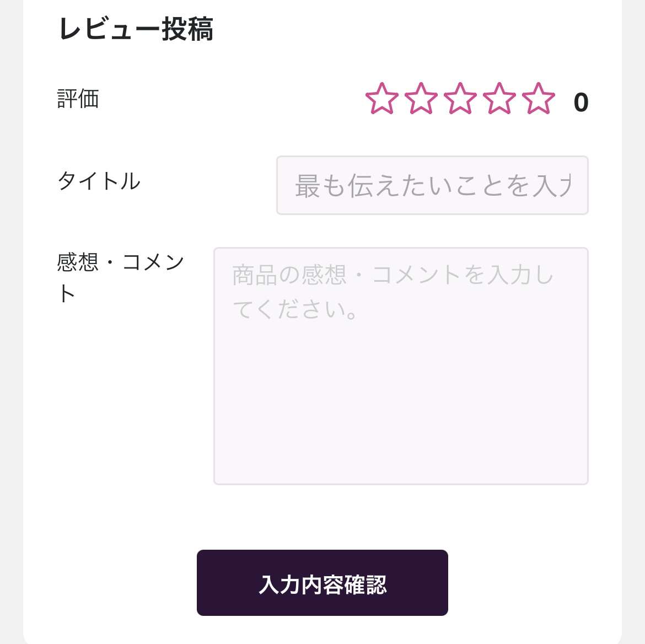Click placeholder 最も伝えたいことを入力 text
This screenshot has height=644, width=645.
point(432,186)
